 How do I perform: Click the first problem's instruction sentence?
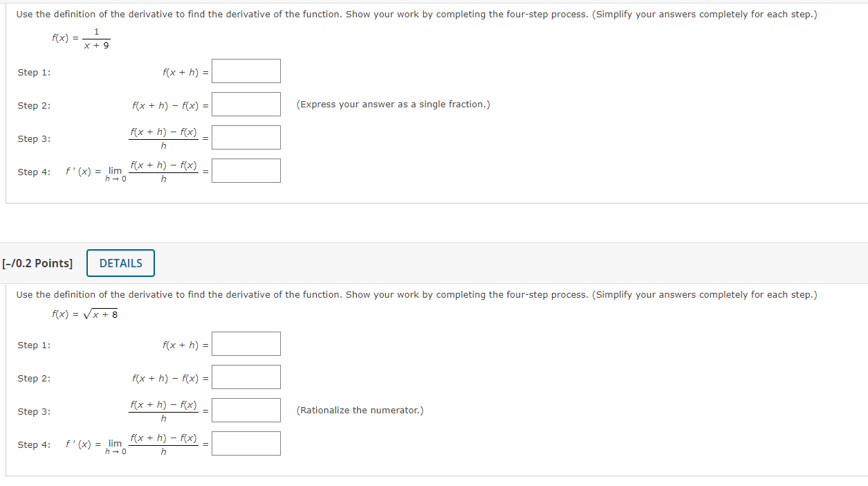coord(415,14)
